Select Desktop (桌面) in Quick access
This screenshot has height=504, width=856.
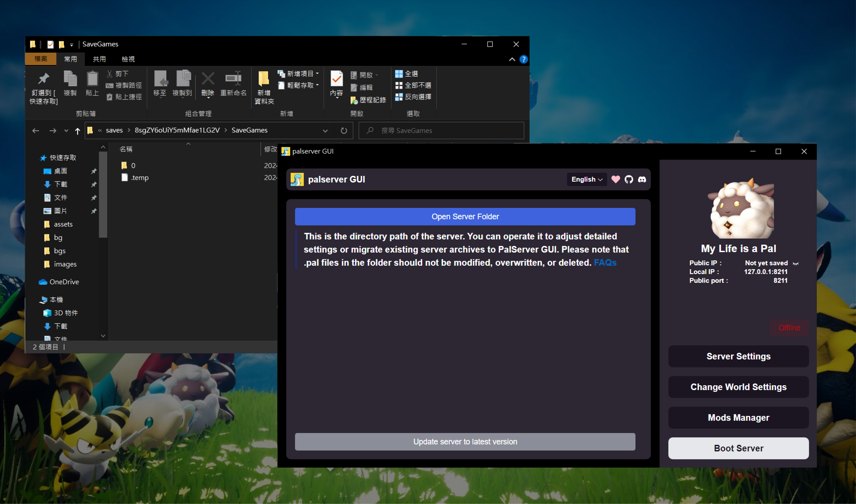click(55, 171)
